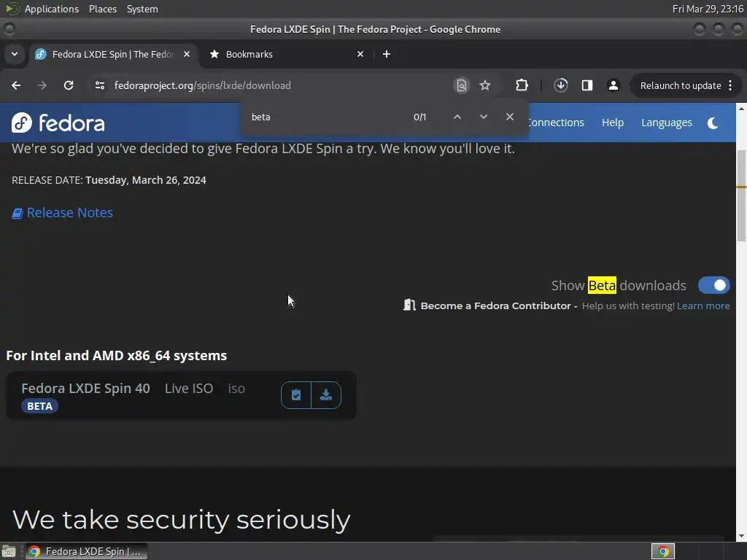Open the Chrome profile icon
The height and width of the screenshot is (560, 747).
(613, 85)
